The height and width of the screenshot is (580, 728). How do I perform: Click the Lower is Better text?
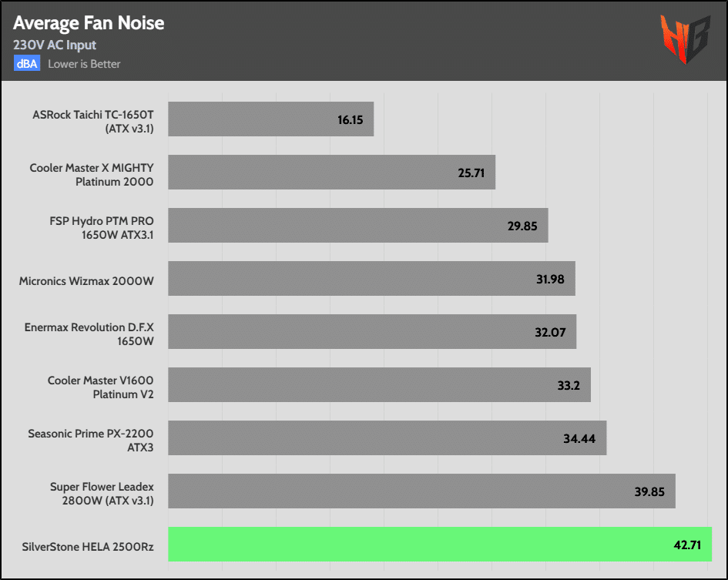click(84, 64)
